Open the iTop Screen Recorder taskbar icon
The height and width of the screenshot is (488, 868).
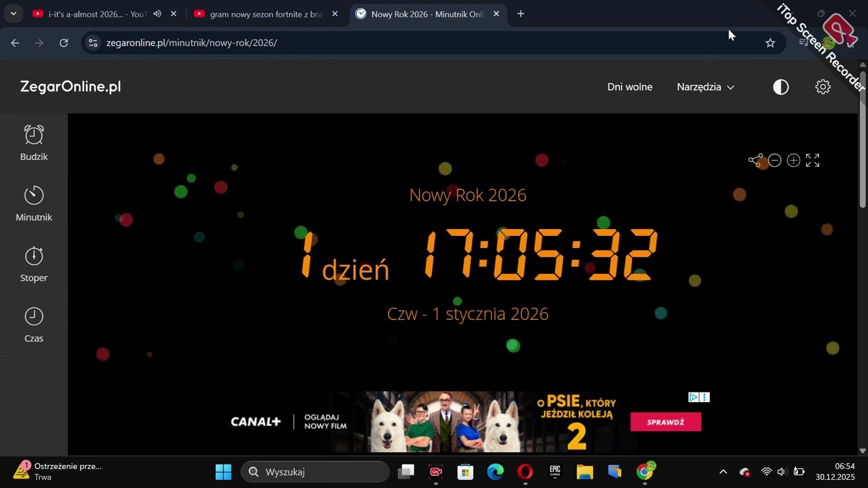(x=436, y=472)
